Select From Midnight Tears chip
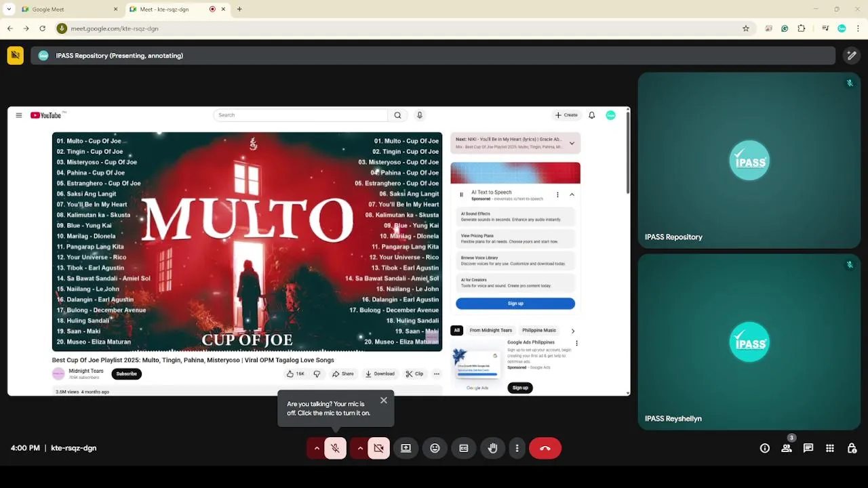 491,330
